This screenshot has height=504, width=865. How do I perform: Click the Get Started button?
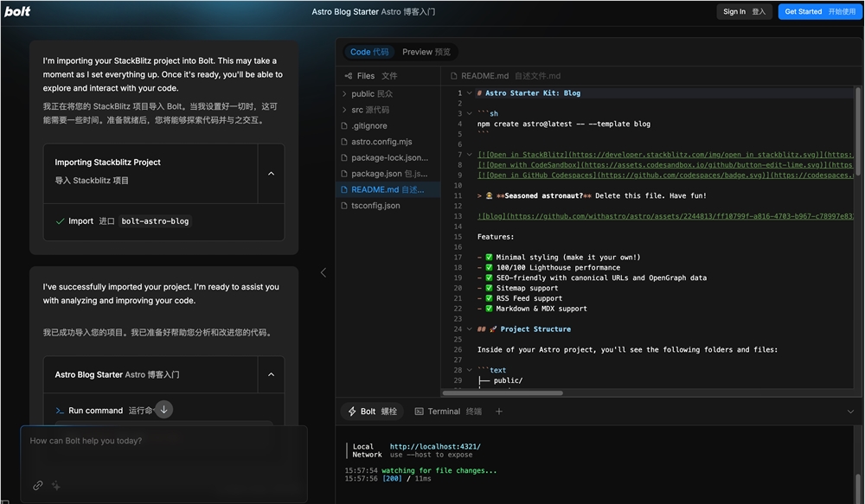820,11
